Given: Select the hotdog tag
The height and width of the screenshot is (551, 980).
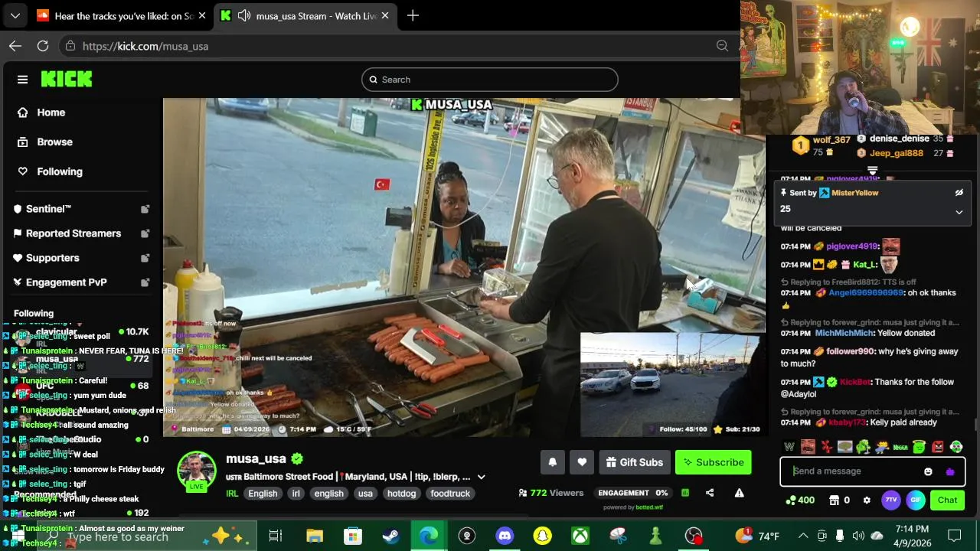Looking at the screenshot, I should [x=401, y=494].
